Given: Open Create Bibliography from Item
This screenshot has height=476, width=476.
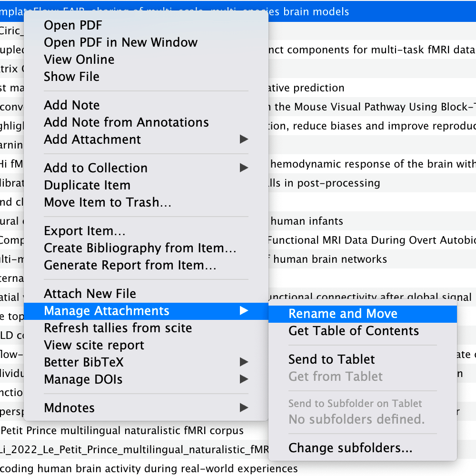Looking at the screenshot, I should click(140, 248).
